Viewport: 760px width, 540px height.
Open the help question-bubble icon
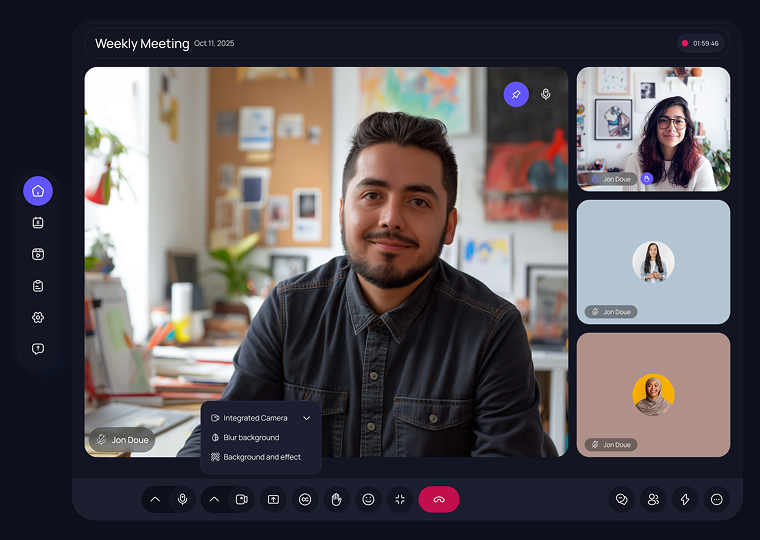[x=38, y=349]
